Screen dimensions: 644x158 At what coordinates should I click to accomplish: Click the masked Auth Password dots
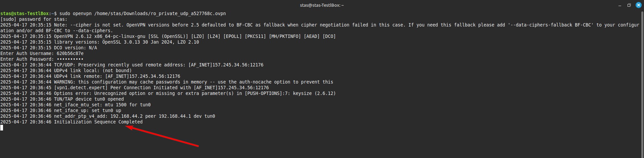70,59
